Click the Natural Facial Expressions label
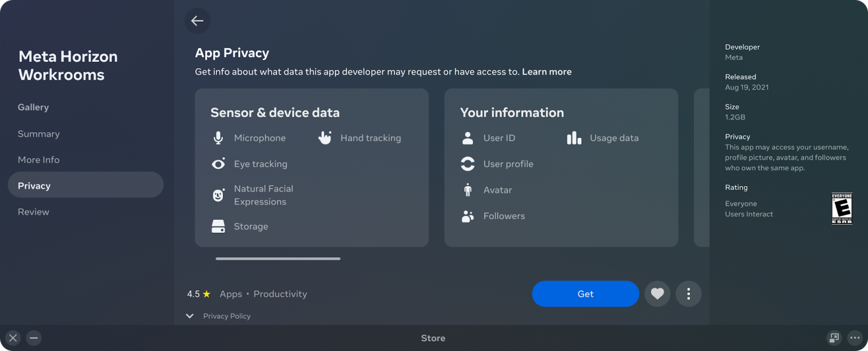 (x=264, y=195)
